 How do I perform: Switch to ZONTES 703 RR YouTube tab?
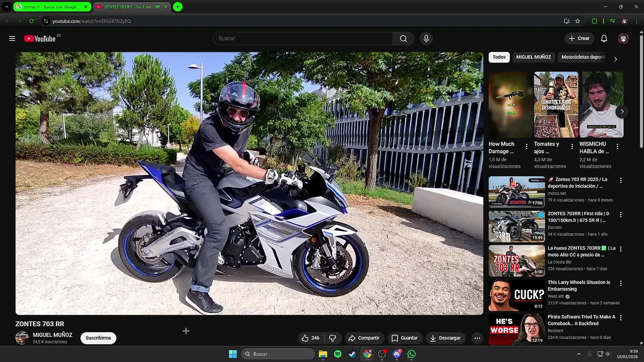[x=132, y=7]
